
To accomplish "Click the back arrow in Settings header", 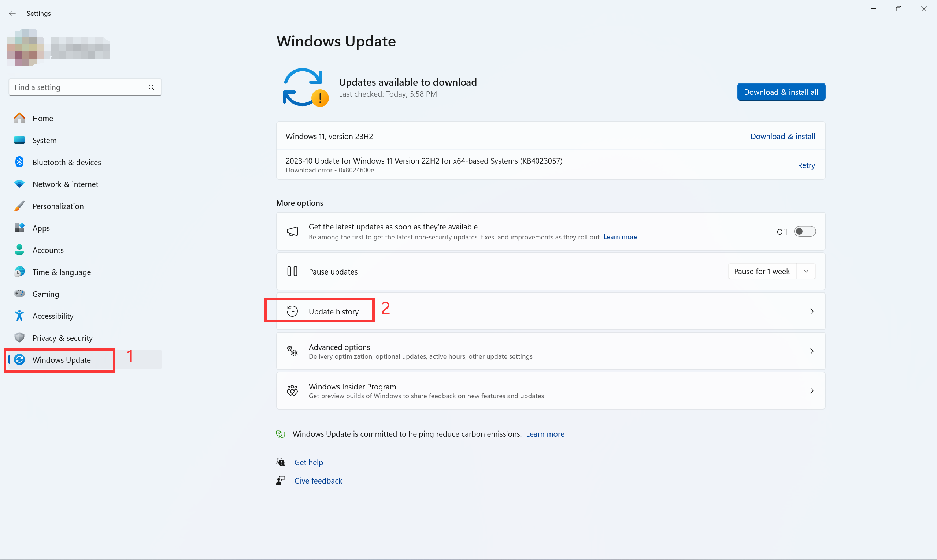I will pyautogui.click(x=12, y=13).
